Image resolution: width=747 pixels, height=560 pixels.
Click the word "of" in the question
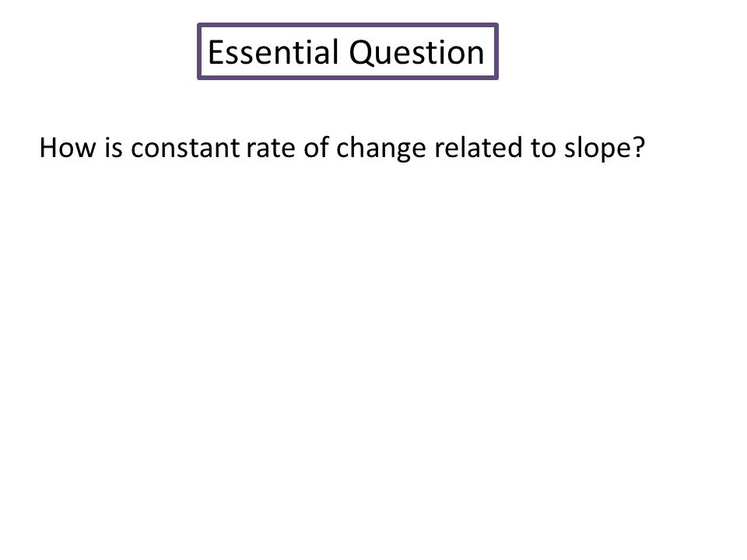pos(317,148)
